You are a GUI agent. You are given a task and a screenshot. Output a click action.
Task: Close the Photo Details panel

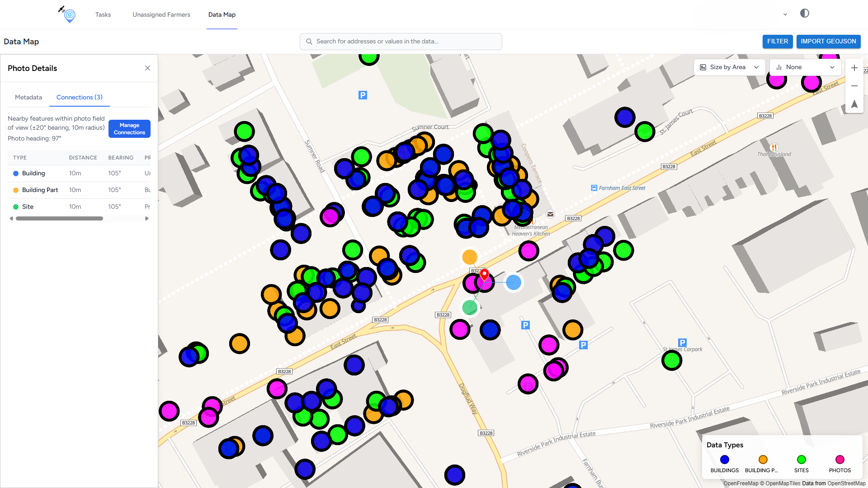(147, 68)
